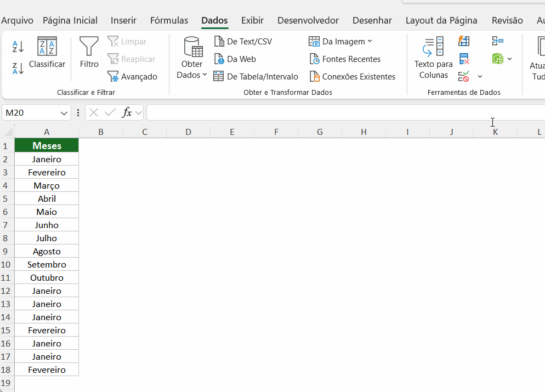545x392 pixels.
Task: Switch to the Exibir tab
Action: click(252, 20)
